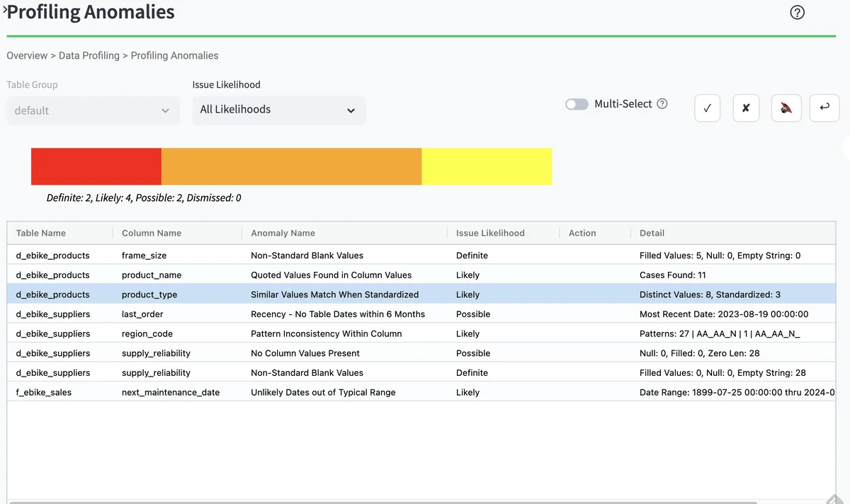Click the red Definite segment of the bar

coord(96,166)
